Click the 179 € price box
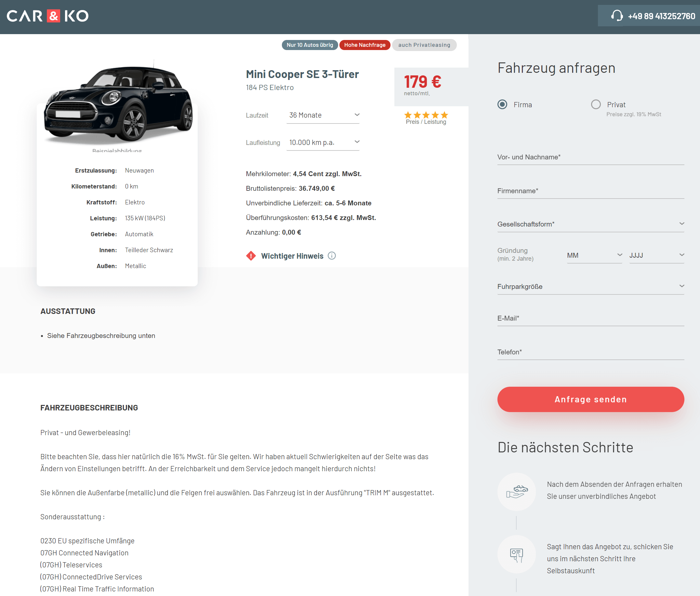 (x=431, y=87)
